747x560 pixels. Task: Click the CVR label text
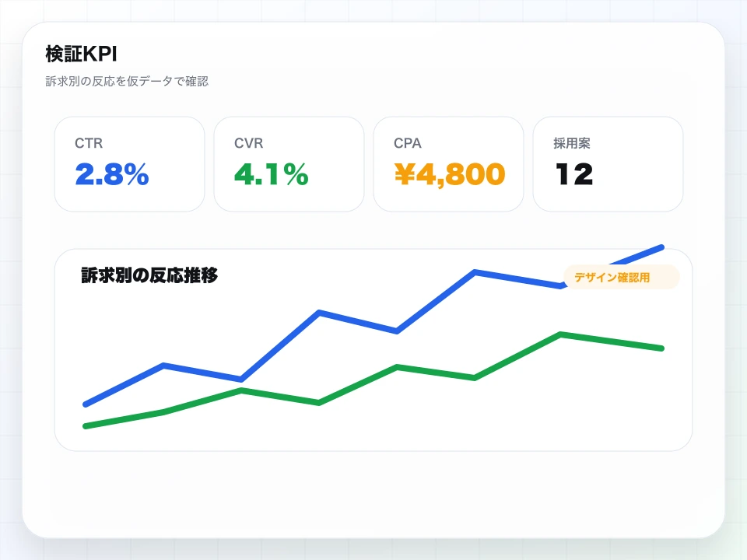point(248,143)
